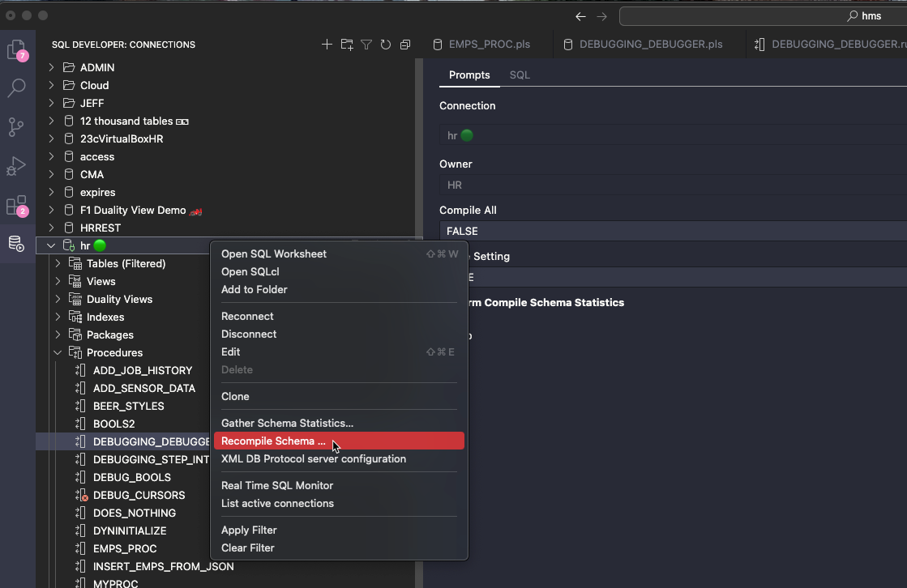907x588 pixels.
Task: Click the filter connections funnel icon
Action: [x=366, y=45]
